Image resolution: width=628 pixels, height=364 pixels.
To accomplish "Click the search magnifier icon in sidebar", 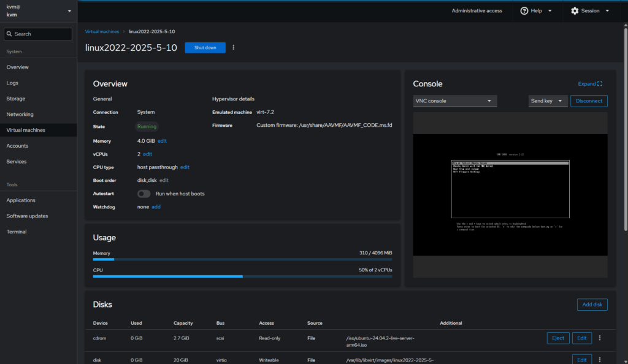I will click(9, 34).
